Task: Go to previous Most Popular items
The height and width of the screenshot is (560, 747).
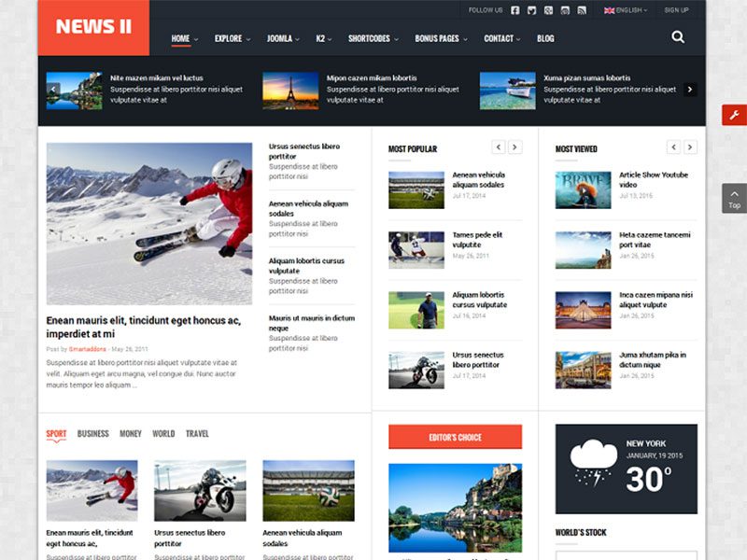Action: coord(499,147)
